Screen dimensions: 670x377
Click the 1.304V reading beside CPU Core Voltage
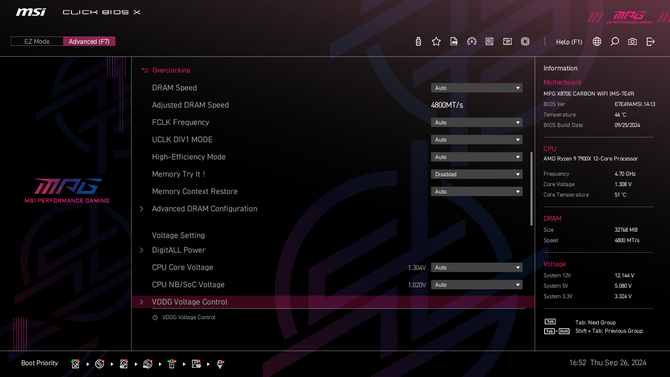tap(417, 268)
